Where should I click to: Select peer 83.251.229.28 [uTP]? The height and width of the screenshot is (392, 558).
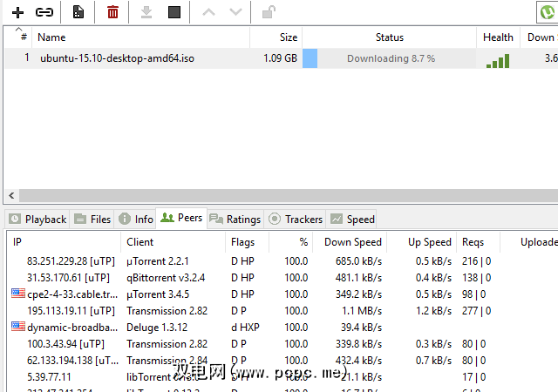click(x=71, y=261)
